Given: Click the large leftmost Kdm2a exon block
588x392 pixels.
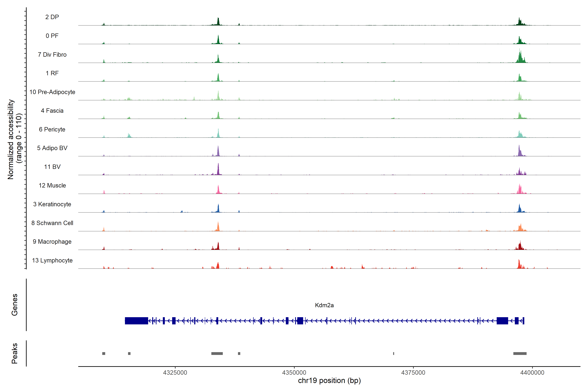Looking at the screenshot, I should tap(136, 320).
